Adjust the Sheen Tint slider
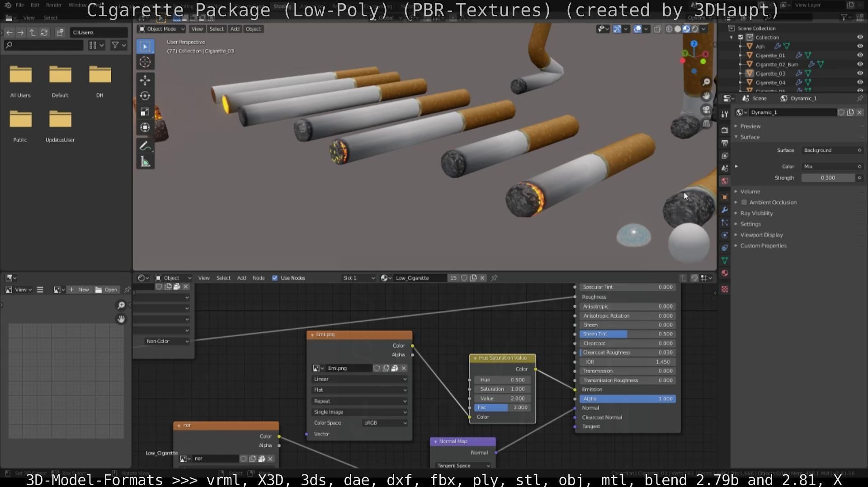 pos(627,334)
